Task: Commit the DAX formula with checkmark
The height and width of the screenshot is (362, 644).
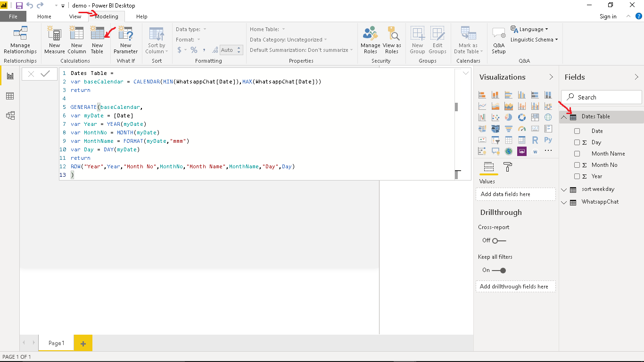Action: pos(45,74)
